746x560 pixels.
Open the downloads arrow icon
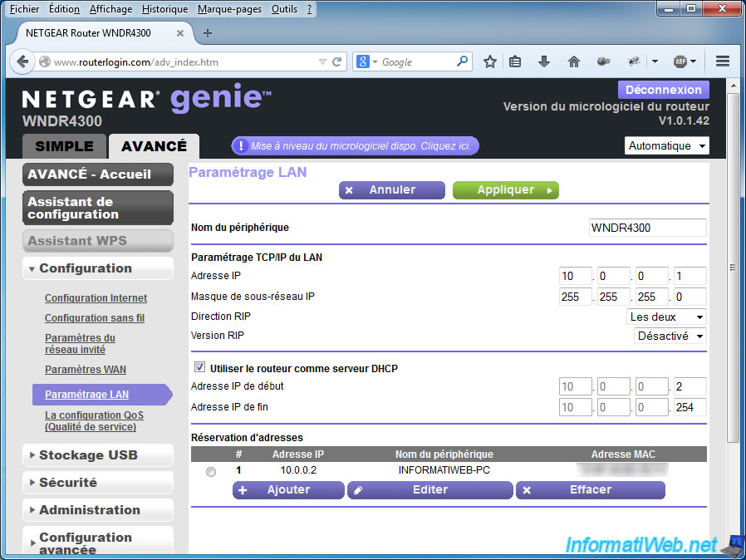pyautogui.click(x=544, y=61)
